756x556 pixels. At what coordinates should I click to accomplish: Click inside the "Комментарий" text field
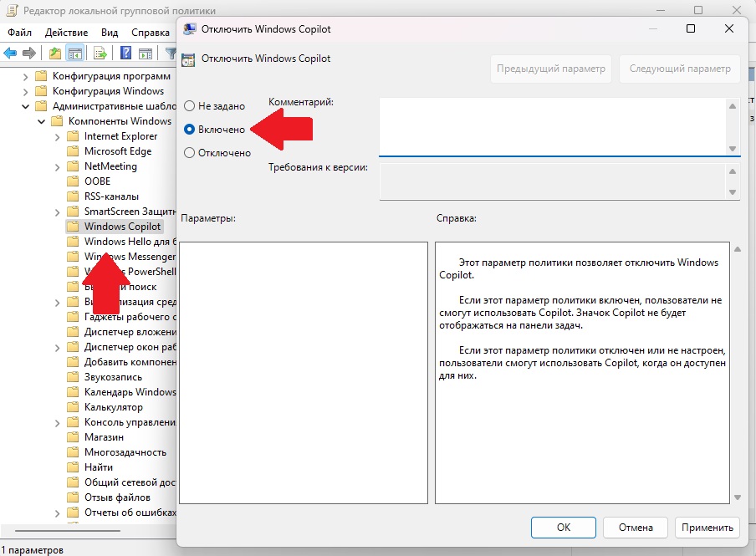pyautogui.click(x=550, y=125)
